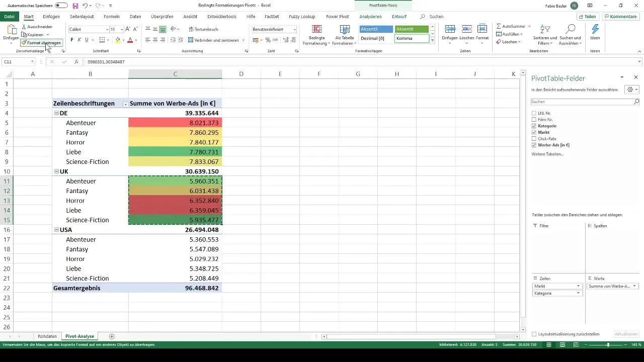644x362 pixels.
Task: Toggle bold formatting (F)
Action: [71, 40]
